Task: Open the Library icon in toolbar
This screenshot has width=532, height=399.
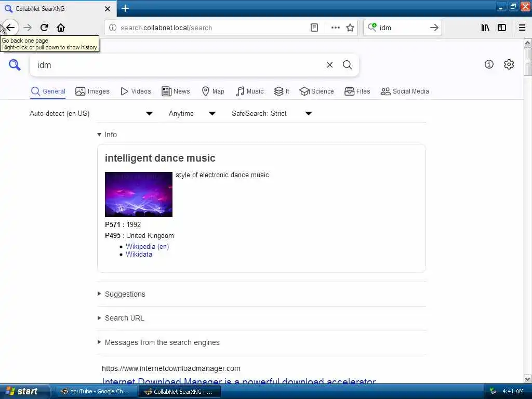Action: point(485,28)
